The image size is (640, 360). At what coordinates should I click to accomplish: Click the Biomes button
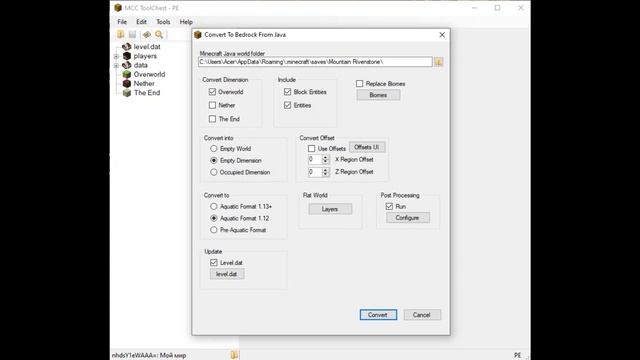tap(378, 95)
